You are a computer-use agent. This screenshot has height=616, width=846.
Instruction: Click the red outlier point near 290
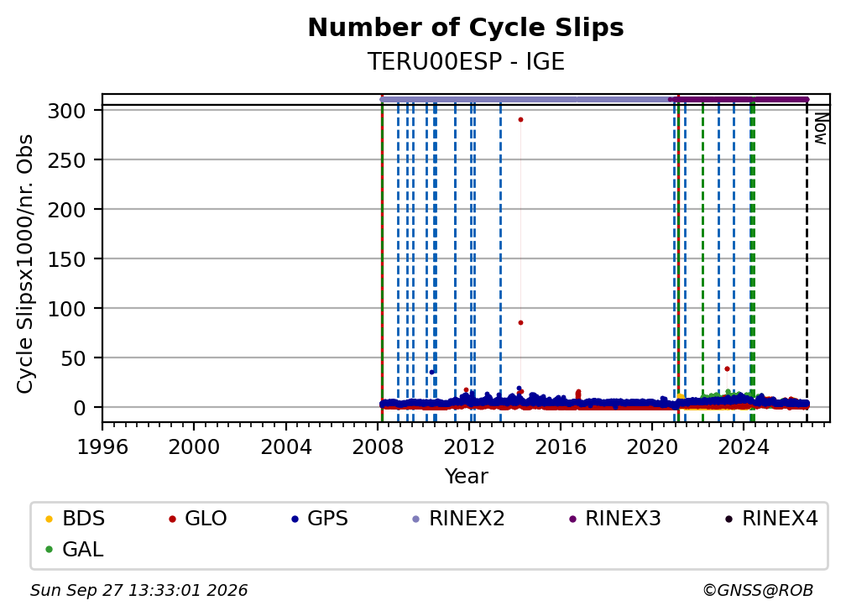pos(520,120)
